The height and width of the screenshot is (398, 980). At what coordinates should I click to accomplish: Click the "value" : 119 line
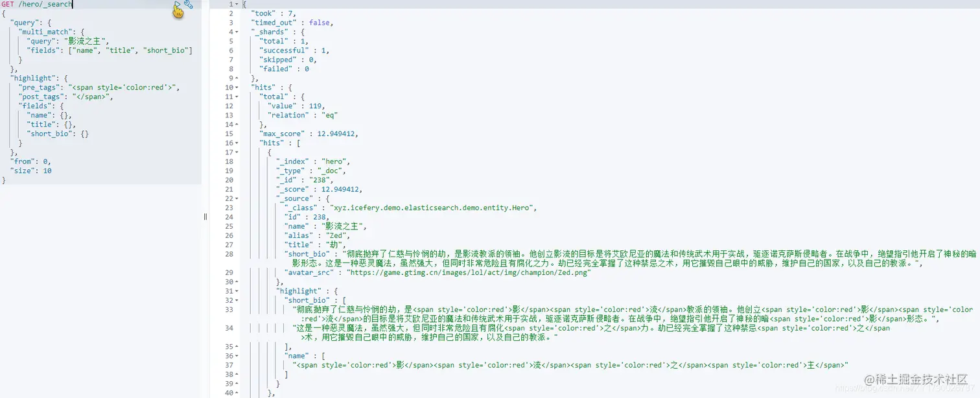pyautogui.click(x=296, y=106)
